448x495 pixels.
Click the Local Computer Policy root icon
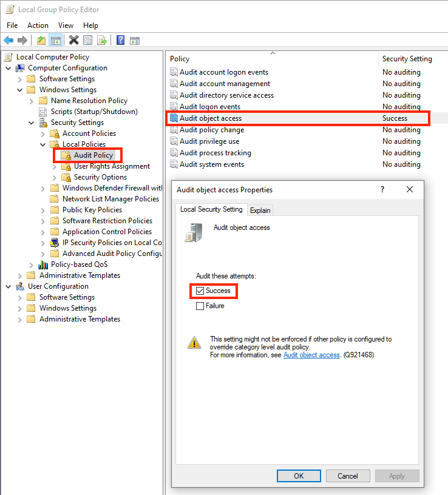[x=8, y=57]
